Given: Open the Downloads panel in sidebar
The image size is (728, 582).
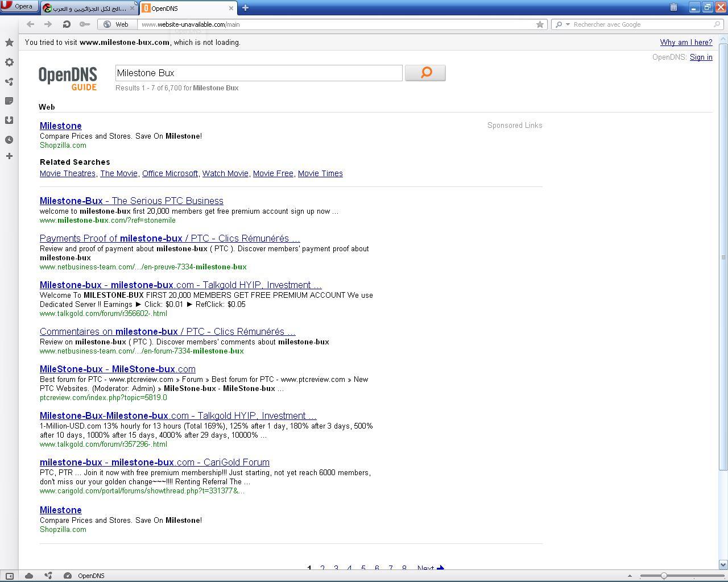Looking at the screenshot, I should (x=9, y=120).
